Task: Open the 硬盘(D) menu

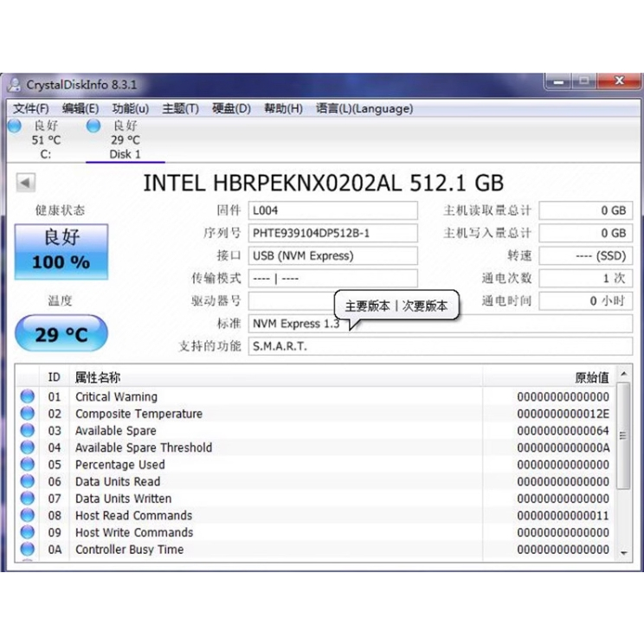Action: (231, 108)
